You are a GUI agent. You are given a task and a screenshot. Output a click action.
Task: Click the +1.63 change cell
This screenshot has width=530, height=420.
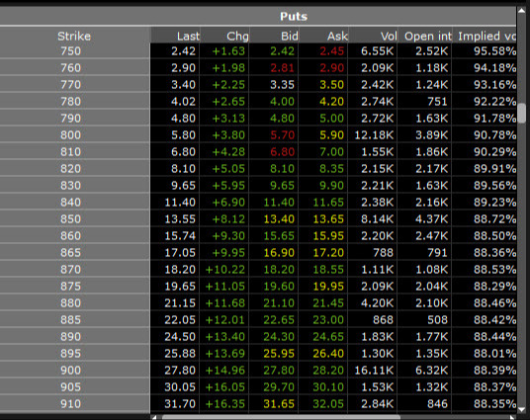[x=228, y=51]
